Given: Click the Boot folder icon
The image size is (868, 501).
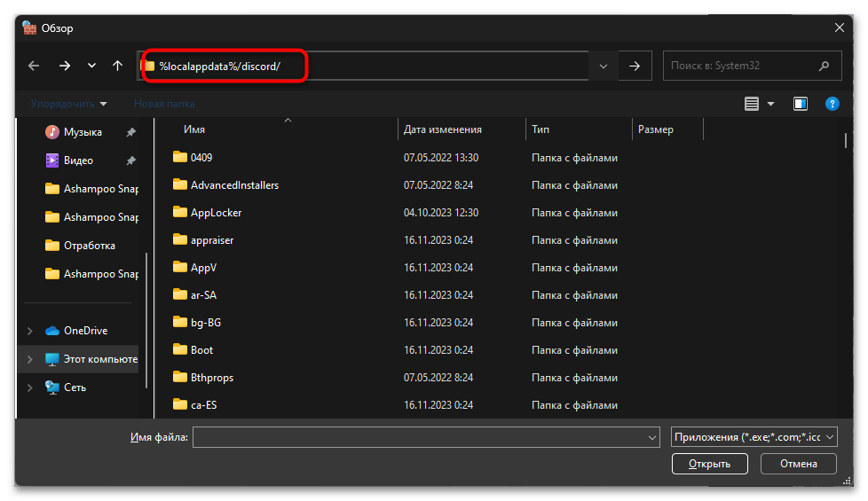Looking at the screenshot, I should (179, 349).
